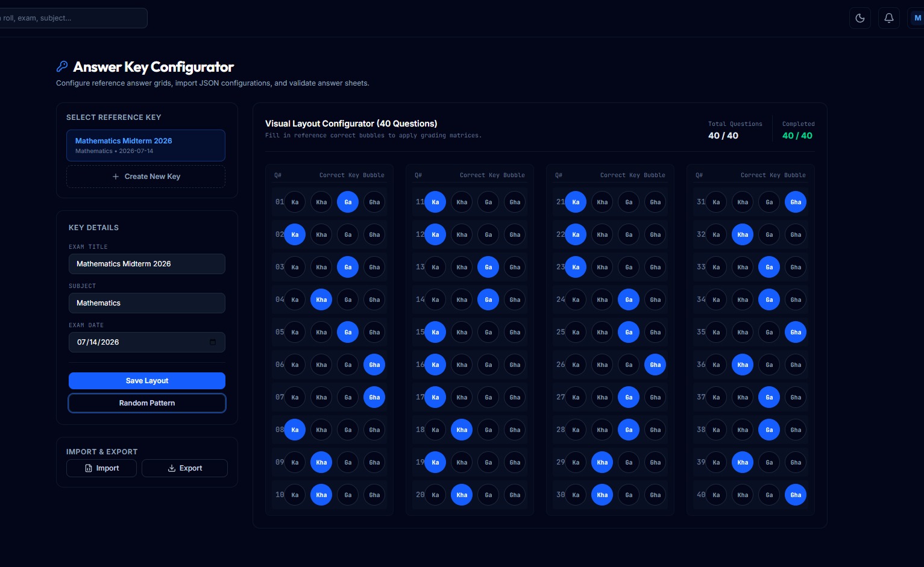Viewport: 924px width, 567px height.
Task: Select Ga bubble for question 26
Action: [629, 365]
